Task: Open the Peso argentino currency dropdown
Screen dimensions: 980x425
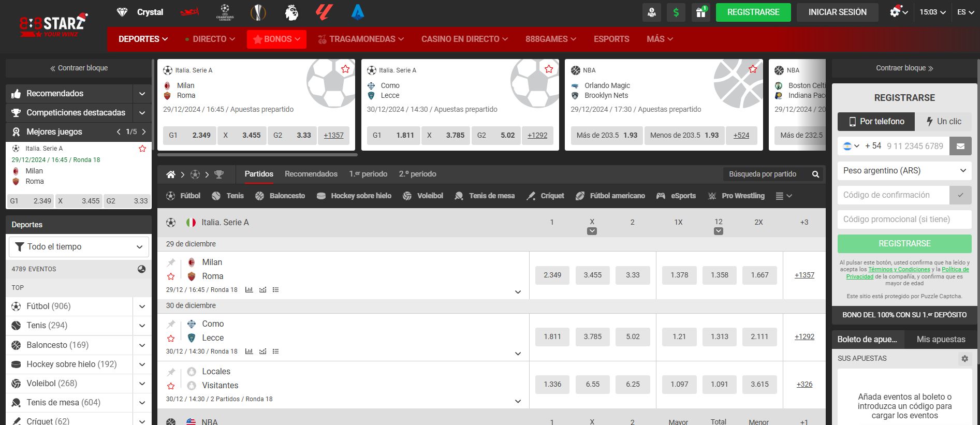Action: 904,170
